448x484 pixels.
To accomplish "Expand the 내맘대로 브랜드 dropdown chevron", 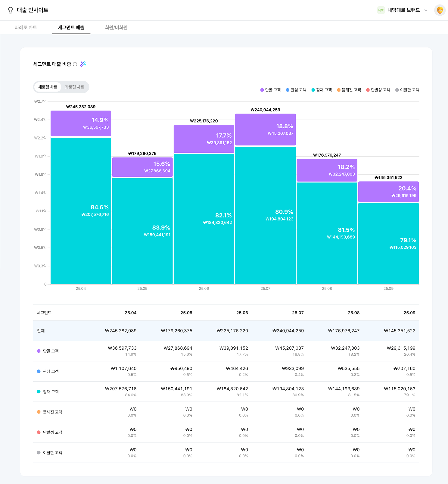I will (x=426, y=10).
